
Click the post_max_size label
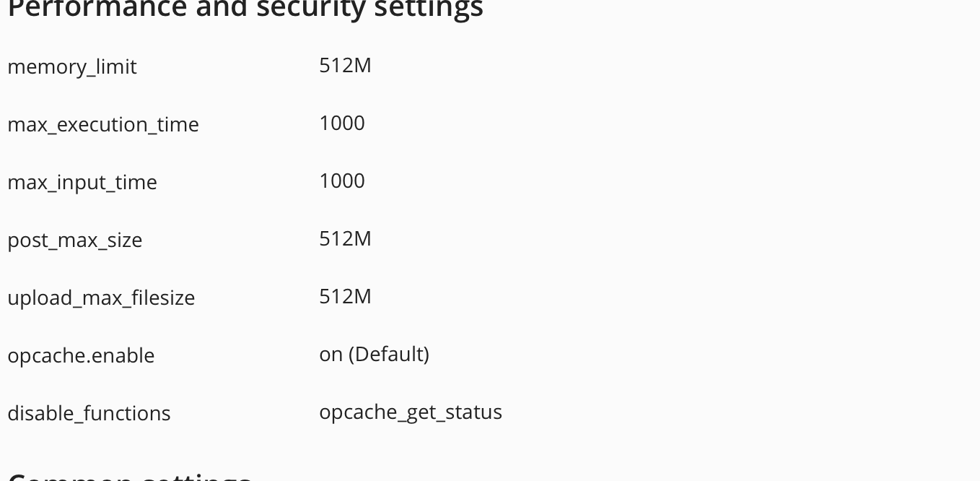coord(75,240)
